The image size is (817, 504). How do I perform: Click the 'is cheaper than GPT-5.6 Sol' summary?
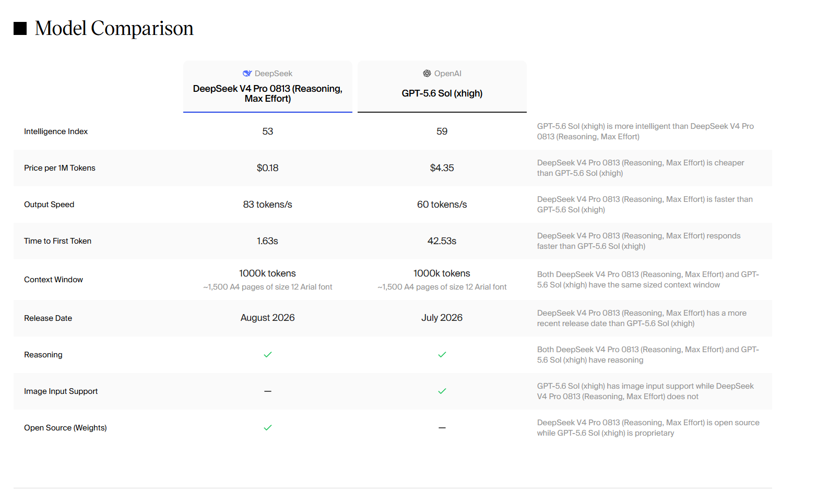641,168
